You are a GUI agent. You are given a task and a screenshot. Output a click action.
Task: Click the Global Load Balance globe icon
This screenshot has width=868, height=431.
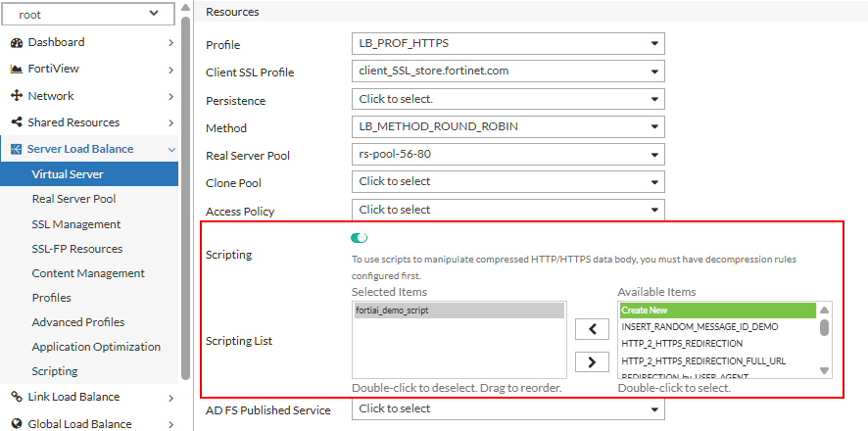point(17,424)
